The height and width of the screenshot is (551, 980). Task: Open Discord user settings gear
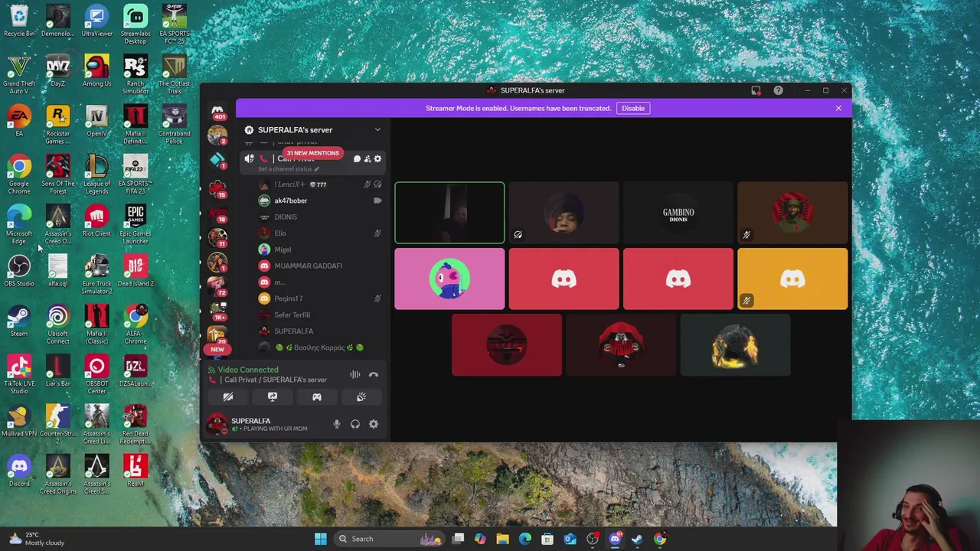point(374,424)
